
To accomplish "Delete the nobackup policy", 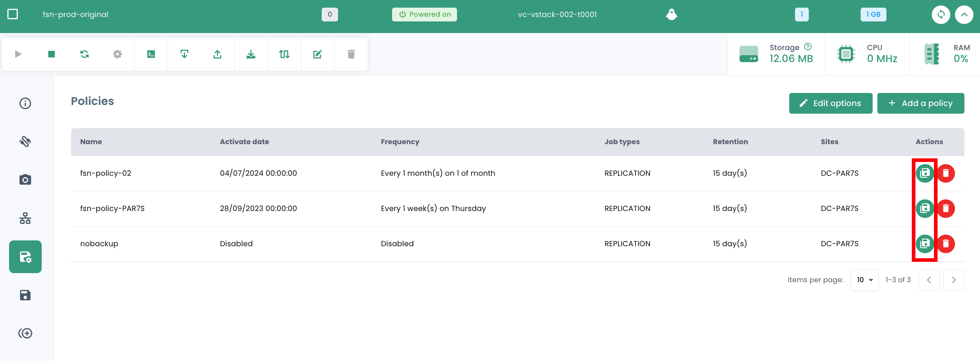I will click(x=946, y=244).
